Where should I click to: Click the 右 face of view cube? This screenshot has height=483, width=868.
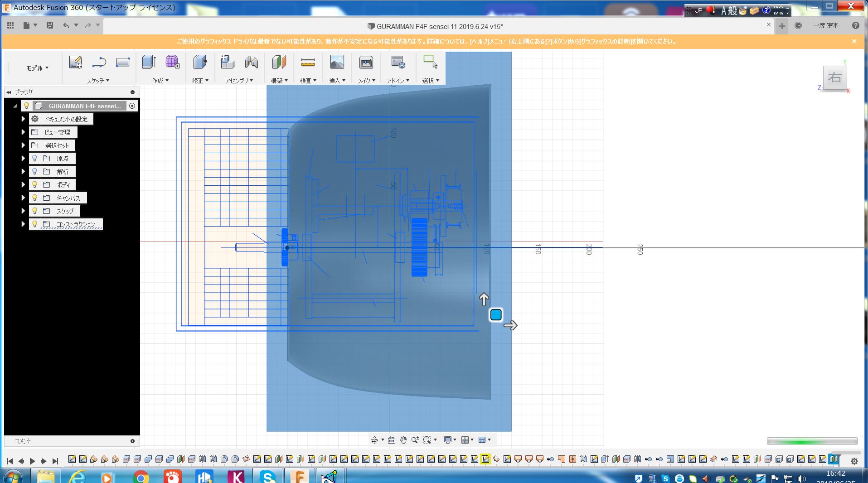tap(834, 77)
